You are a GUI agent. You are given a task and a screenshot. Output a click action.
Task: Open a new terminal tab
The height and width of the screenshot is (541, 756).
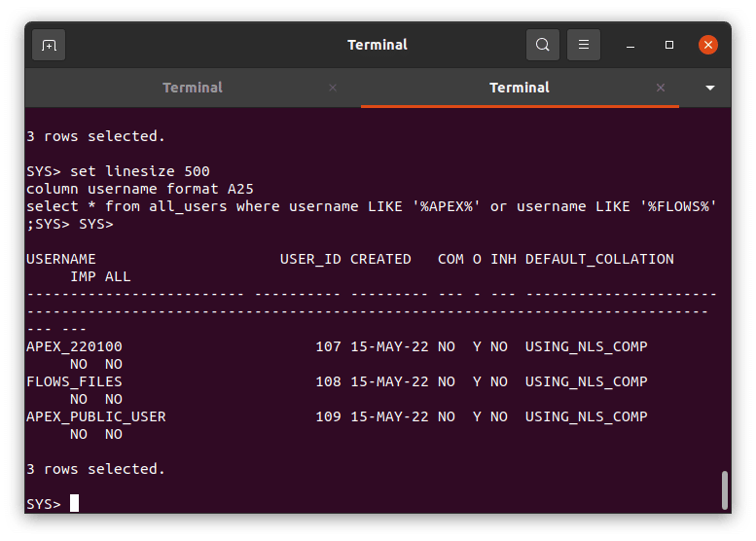49,45
